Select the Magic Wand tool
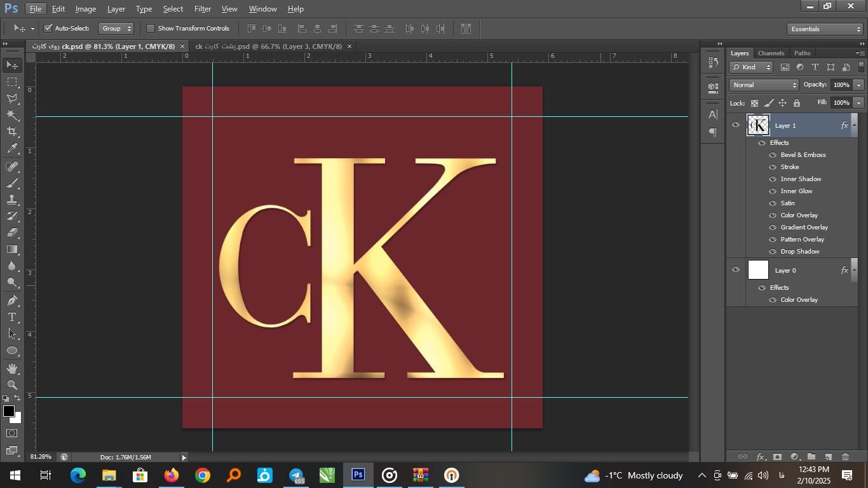 tap(12, 115)
